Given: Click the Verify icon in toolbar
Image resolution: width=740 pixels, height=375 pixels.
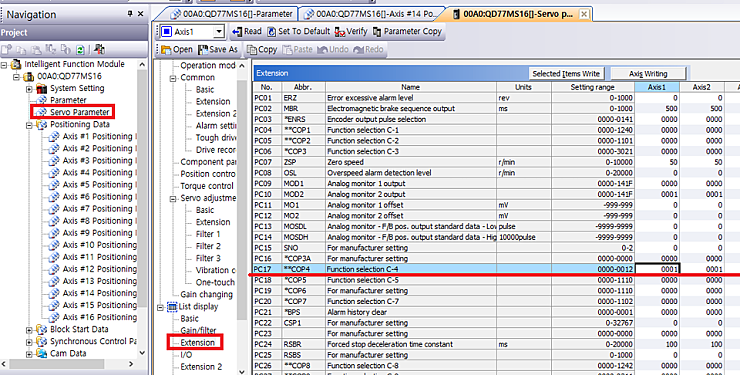Looking at the screenshot, I should pyautogui.click(x=339, y=32).
